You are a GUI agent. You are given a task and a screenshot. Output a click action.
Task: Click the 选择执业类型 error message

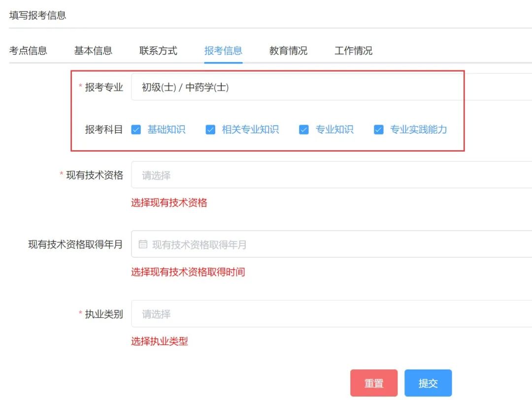point(160,341)
